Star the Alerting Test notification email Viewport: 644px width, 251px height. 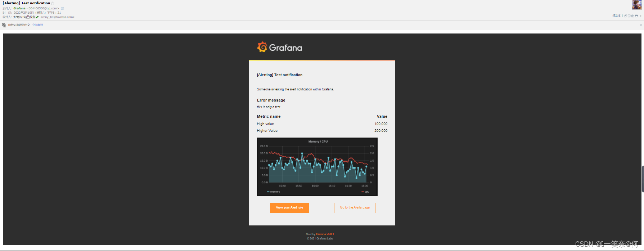tap(52, 3)
